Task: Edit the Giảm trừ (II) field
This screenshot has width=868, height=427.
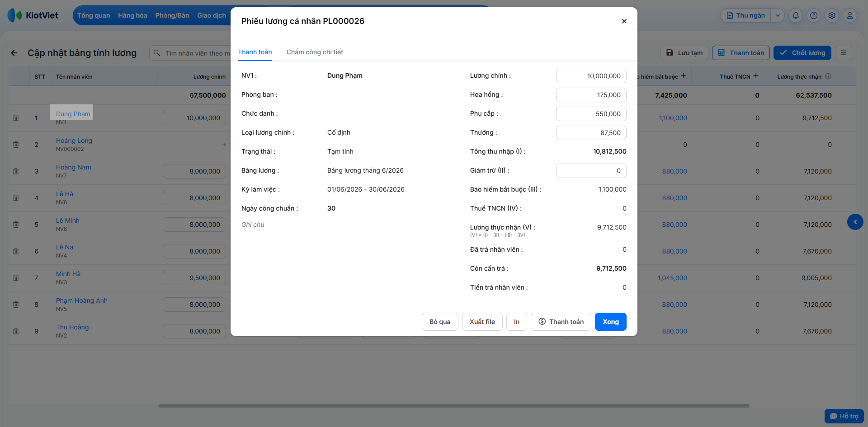Action: 591,171
